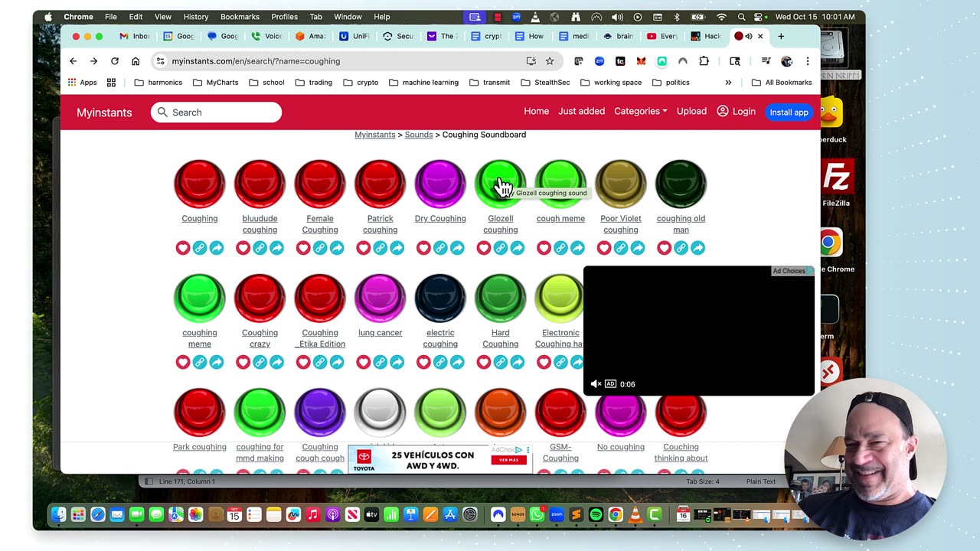Share the electric coughing sound

point(457,362)
